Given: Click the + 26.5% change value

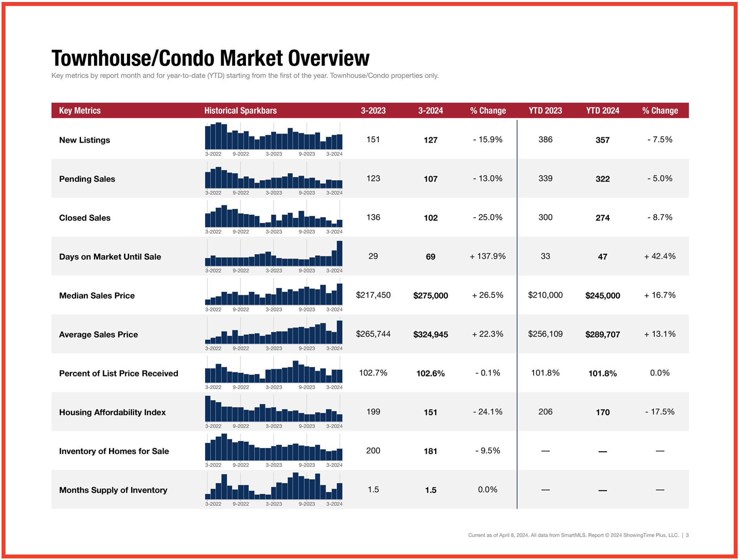Looking at the screenshot, I should click(488, 295).
